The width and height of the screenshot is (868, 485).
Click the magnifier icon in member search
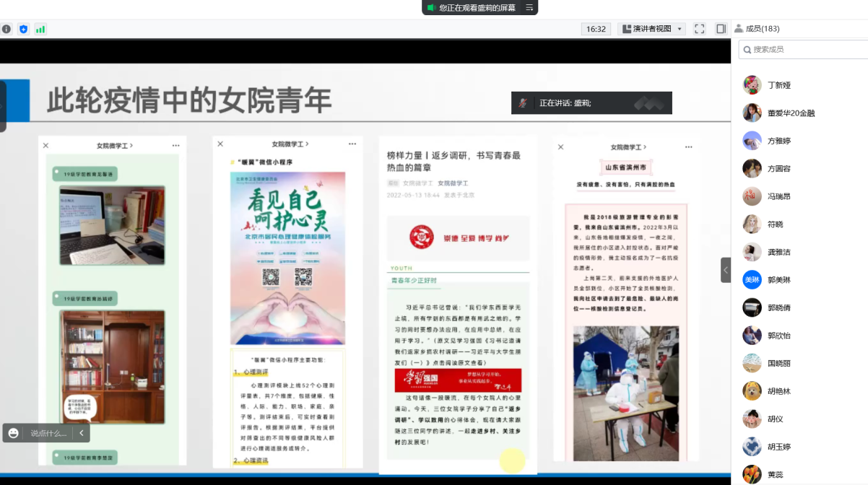click(x=746, y=49)
